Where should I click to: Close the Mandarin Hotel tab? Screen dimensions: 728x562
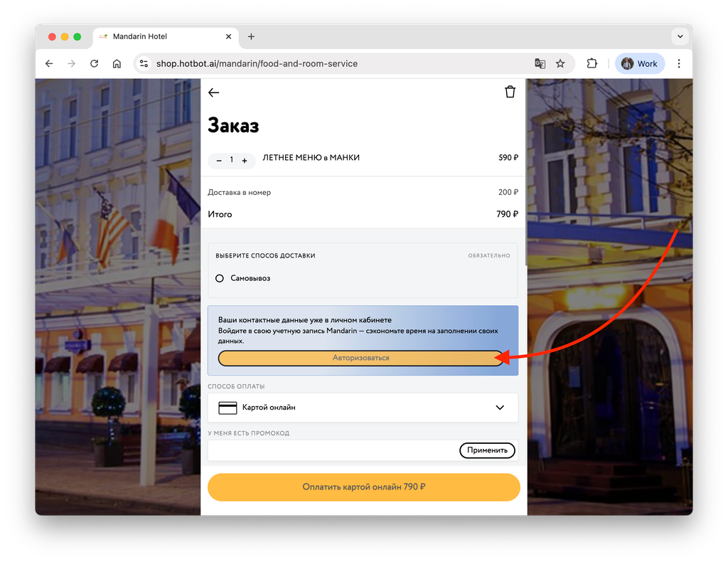(x=228, y=37)
